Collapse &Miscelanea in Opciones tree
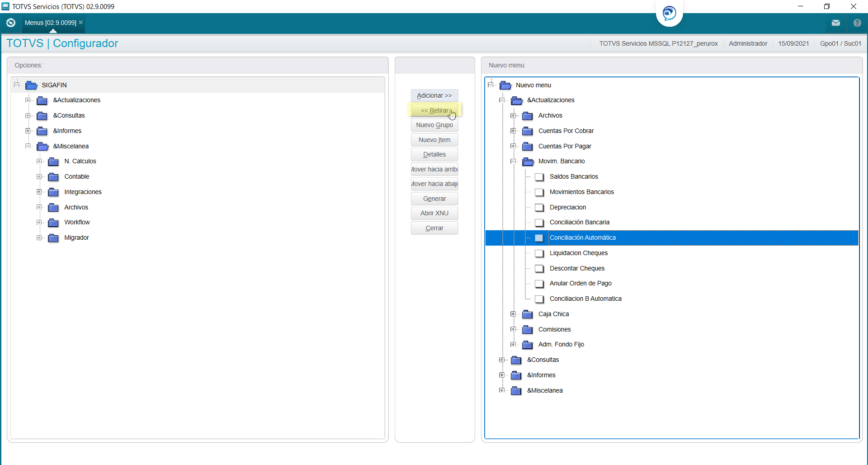The height and width of the screenshot is (465, 868). [28, 146]
